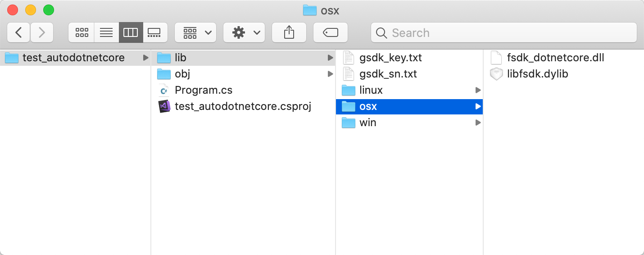Select the column view button
Image resolution: width=644 pixels, height=255 pixels.
[x=131, y=32]
